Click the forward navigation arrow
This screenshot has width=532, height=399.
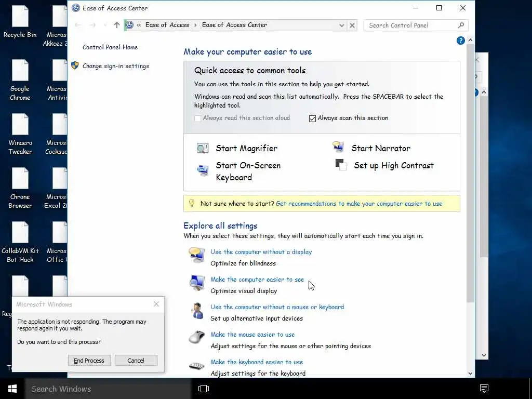(x=92, y=25)
